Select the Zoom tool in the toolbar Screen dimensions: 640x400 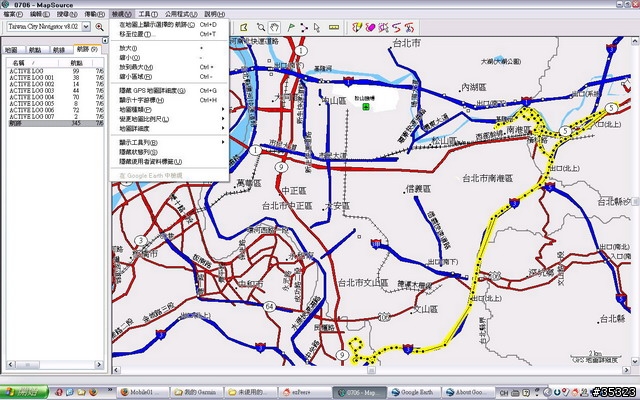click(261, 27)
